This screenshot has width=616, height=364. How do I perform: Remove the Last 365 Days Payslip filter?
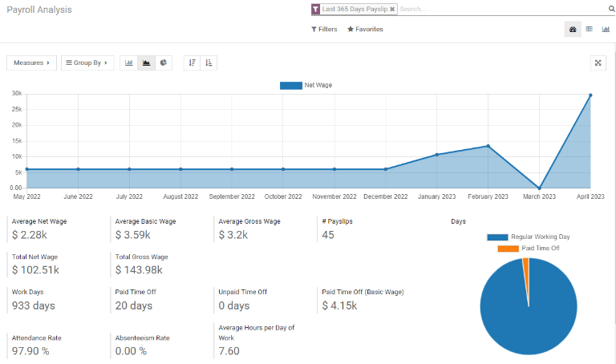(x=392, y=10)
